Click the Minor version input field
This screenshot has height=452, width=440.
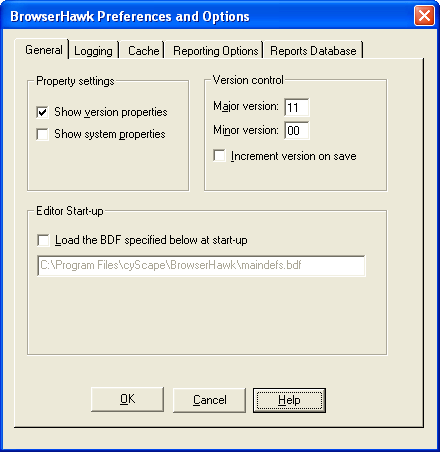(x=297, y=130)
